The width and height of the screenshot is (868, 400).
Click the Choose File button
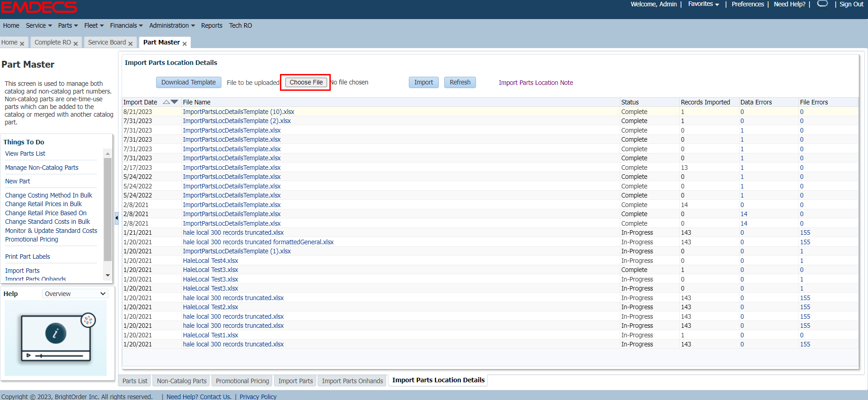click(306, 82)
